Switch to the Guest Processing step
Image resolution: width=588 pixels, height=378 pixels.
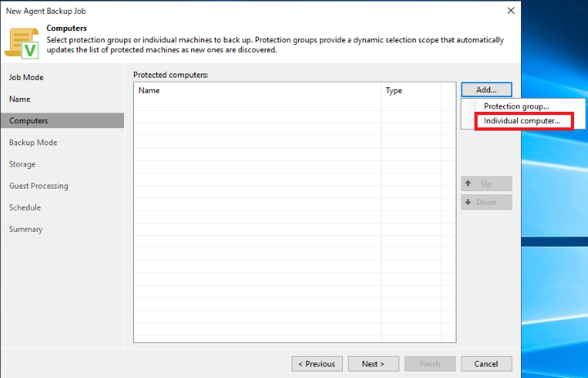[x=38, y=186]
